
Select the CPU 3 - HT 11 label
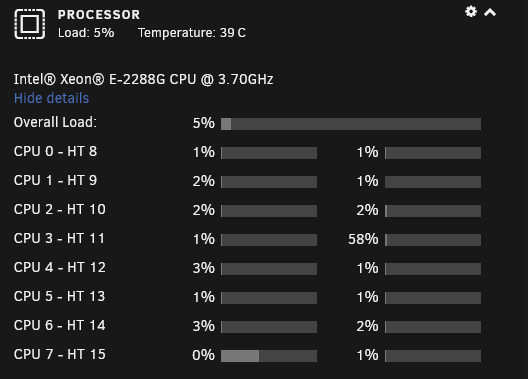[59, 238]
